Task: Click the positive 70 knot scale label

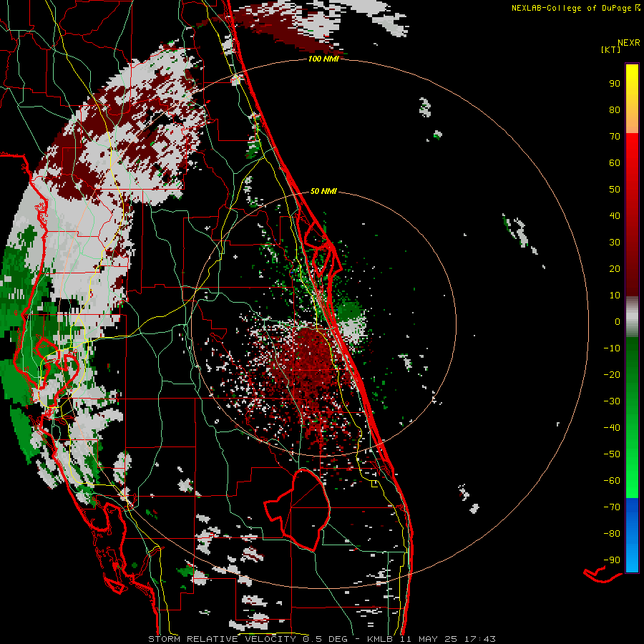Action: click(615, 137)
